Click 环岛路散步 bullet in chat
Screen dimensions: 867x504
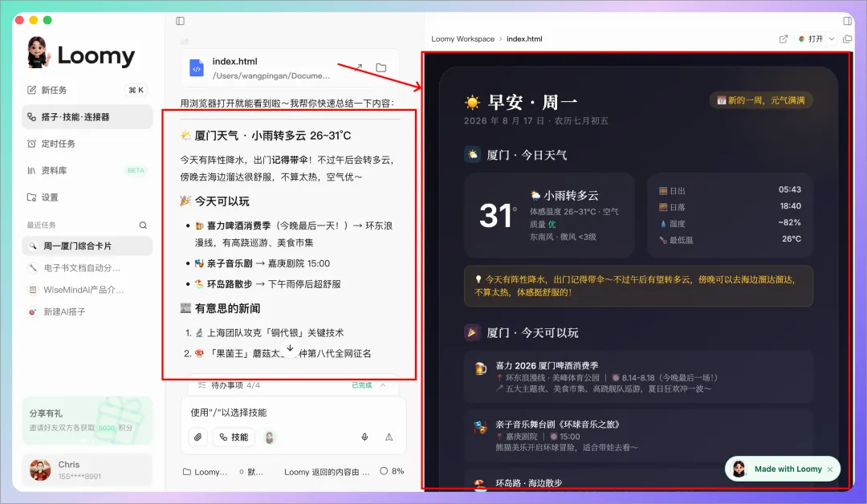(x=267, y=284)
